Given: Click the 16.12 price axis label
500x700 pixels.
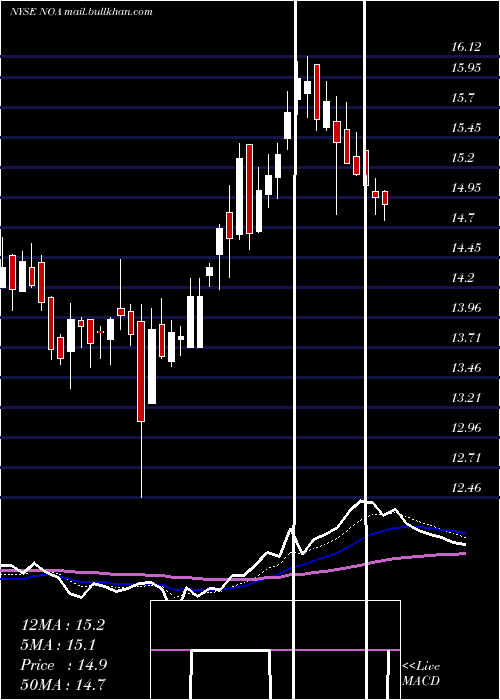Looking at the screenshot, I should pos(466,46).
